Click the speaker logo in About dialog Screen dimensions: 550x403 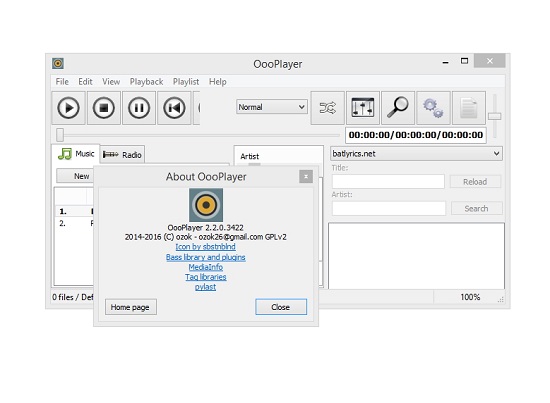(206, 205)
